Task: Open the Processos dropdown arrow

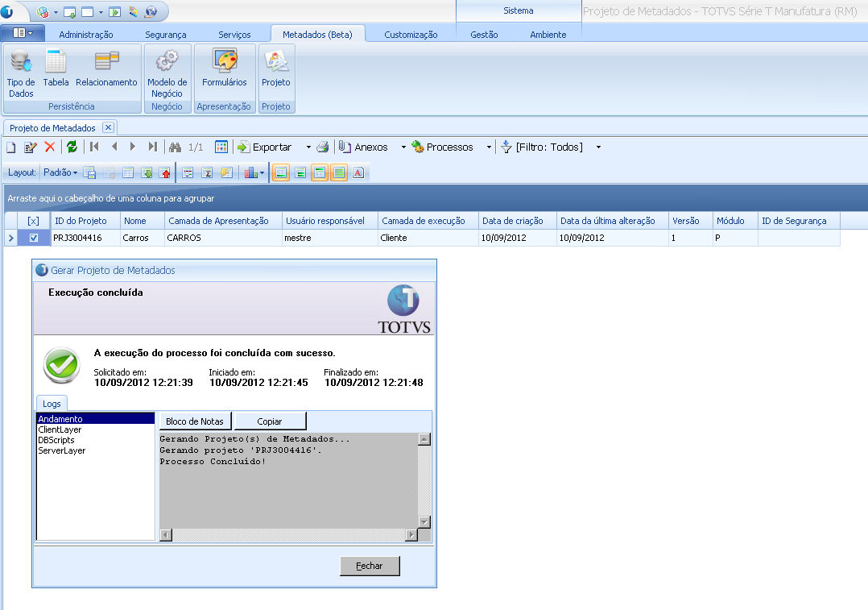Action: pos(489,147)
